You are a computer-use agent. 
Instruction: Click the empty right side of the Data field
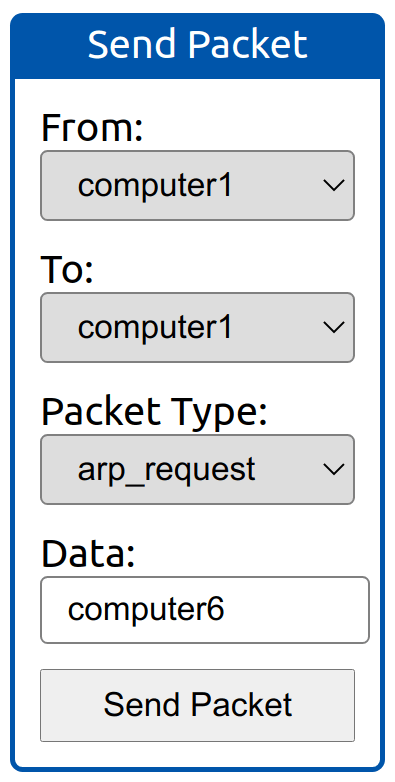tap(299, 610)
